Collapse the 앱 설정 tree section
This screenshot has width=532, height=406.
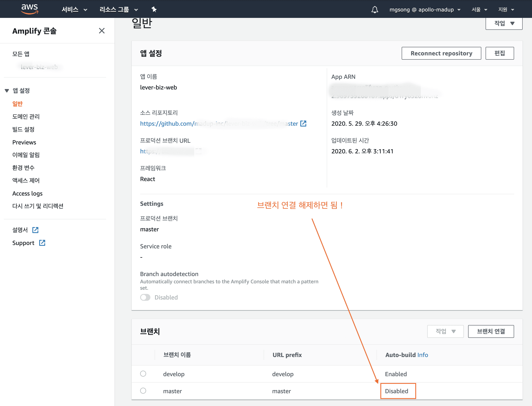click(x=7, y=91)
